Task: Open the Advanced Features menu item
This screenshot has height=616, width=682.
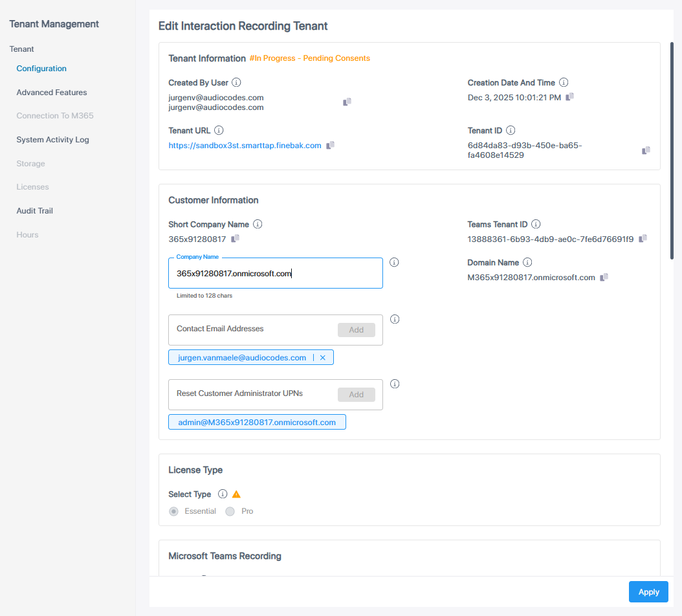Action: (52, 93)
